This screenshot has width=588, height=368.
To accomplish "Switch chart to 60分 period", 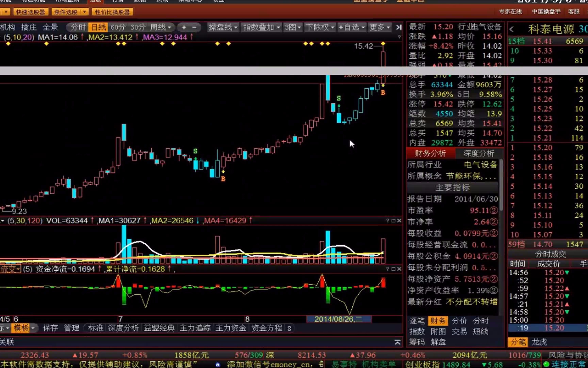I will [118, 27].
